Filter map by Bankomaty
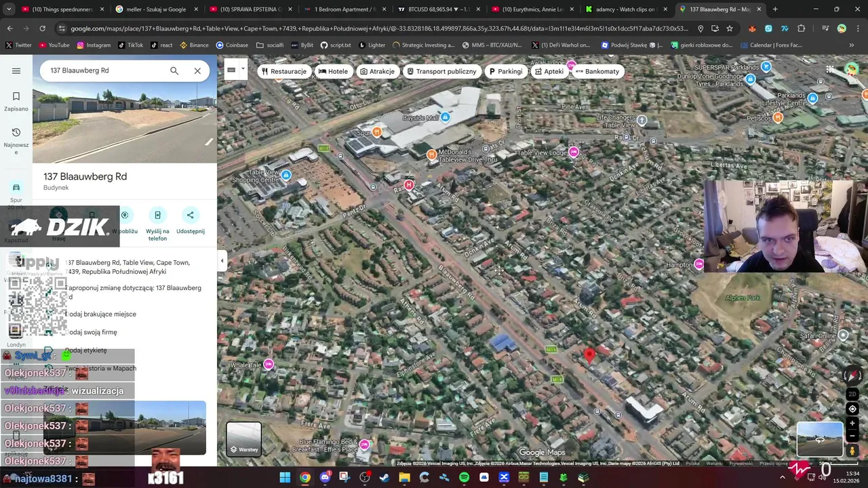The width and height of the screenshot is (868, 488). (597, 71)
